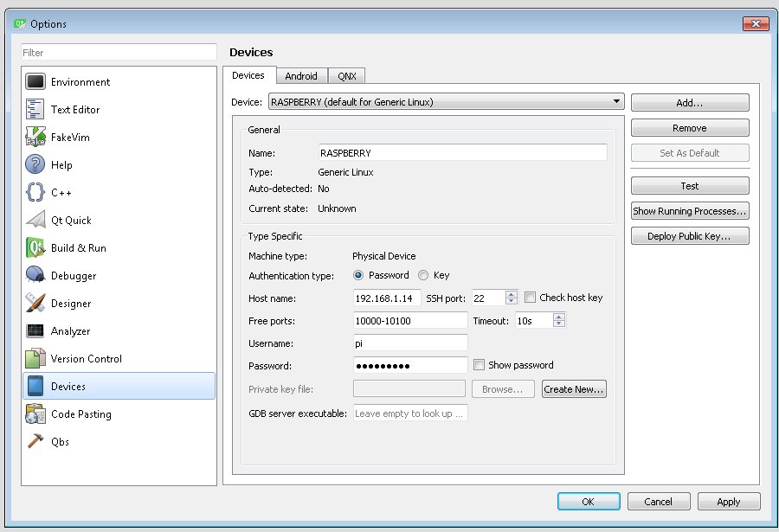
Task: Click the GDB server executable field
Action: [x=410, y=413]
